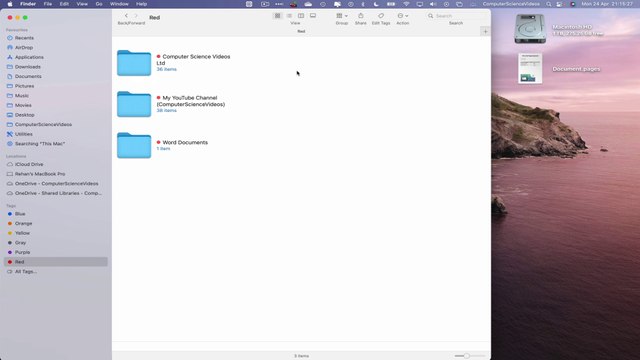Open the Finder menu in menu bar

(28, 4)
